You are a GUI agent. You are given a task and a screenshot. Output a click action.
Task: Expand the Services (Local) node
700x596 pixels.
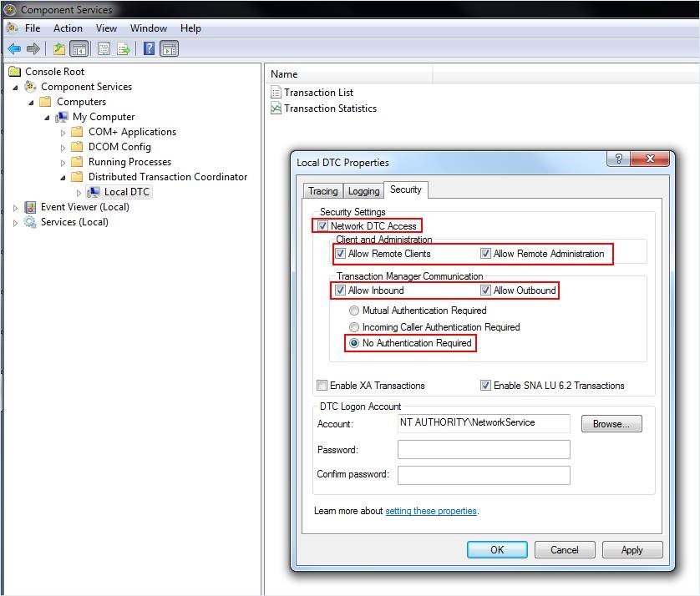15,223
